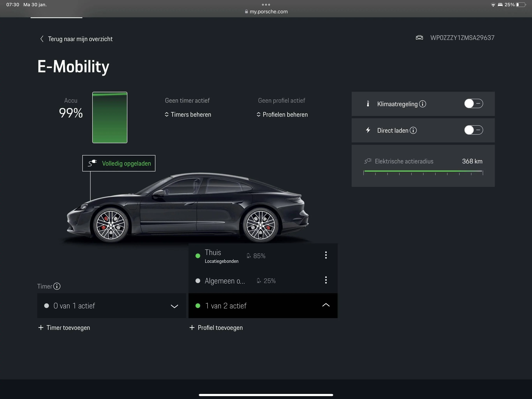Click the Thuis profile green status dot

pyautogui.click(x=198, y=256)
